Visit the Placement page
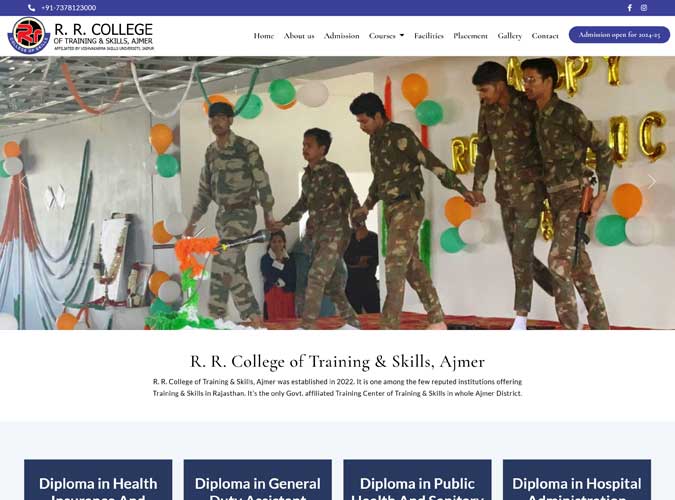Viewport: 675px width, 500px height. [470, 36]
